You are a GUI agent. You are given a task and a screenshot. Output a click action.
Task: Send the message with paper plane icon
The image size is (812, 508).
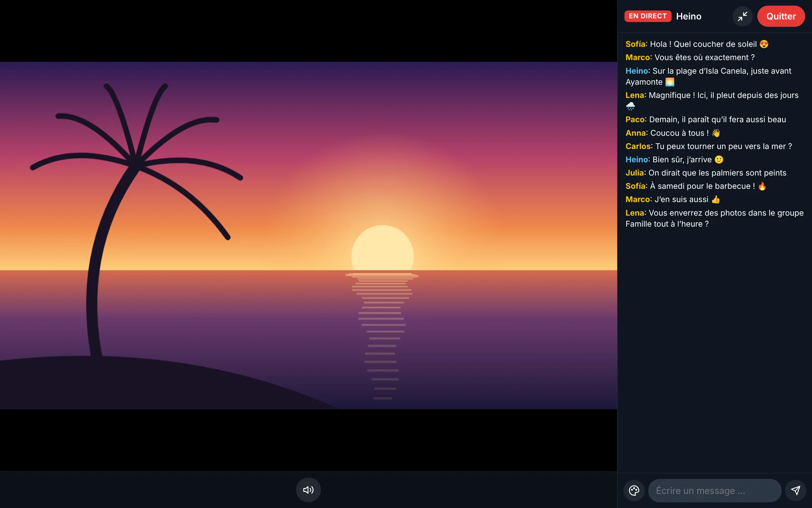click(795, 490)
